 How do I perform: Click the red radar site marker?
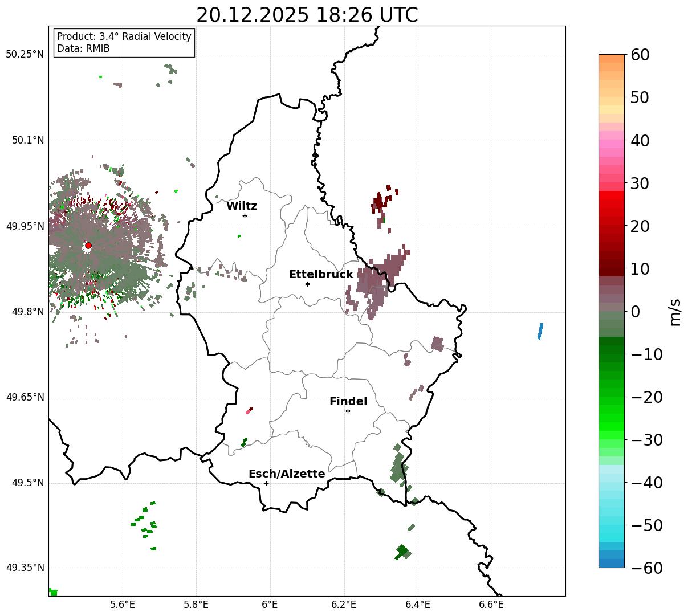(x=88, y=246)
